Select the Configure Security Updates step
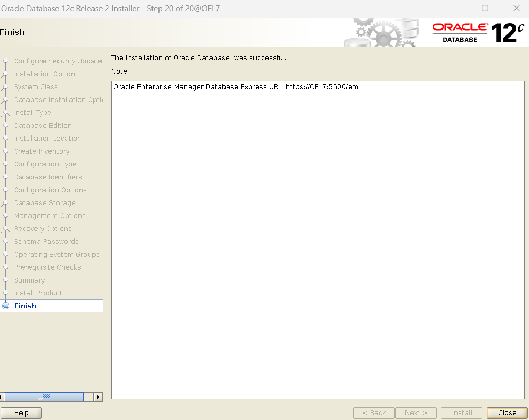 [57, 61]
